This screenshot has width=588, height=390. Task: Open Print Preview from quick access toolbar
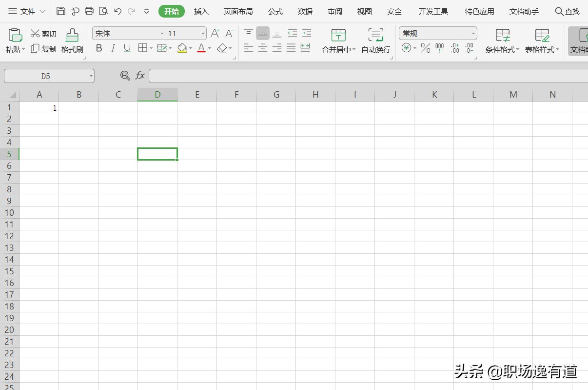(x=103, y=11)
